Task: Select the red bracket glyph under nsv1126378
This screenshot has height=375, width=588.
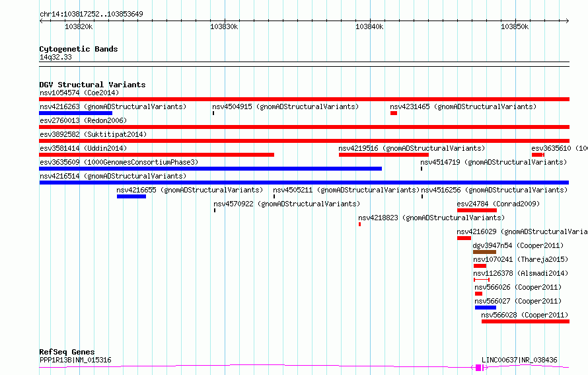Action: pos(482,280)
